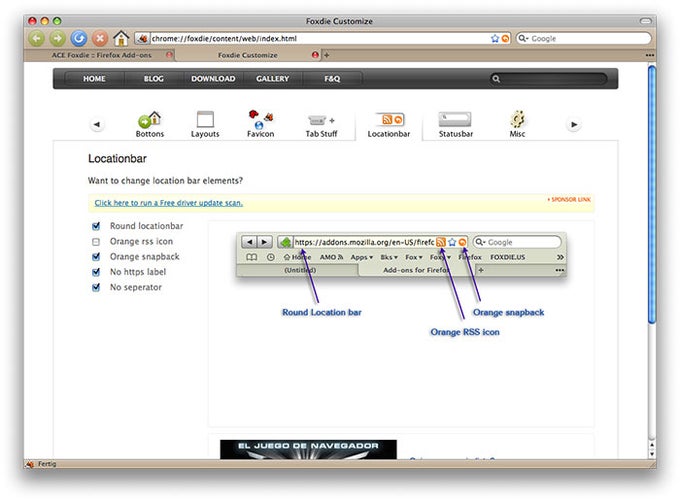The width and height of the screenshot is (680, 501).
Task: Click the chrome://foxdie address bar URL
Action: [224, 39]
